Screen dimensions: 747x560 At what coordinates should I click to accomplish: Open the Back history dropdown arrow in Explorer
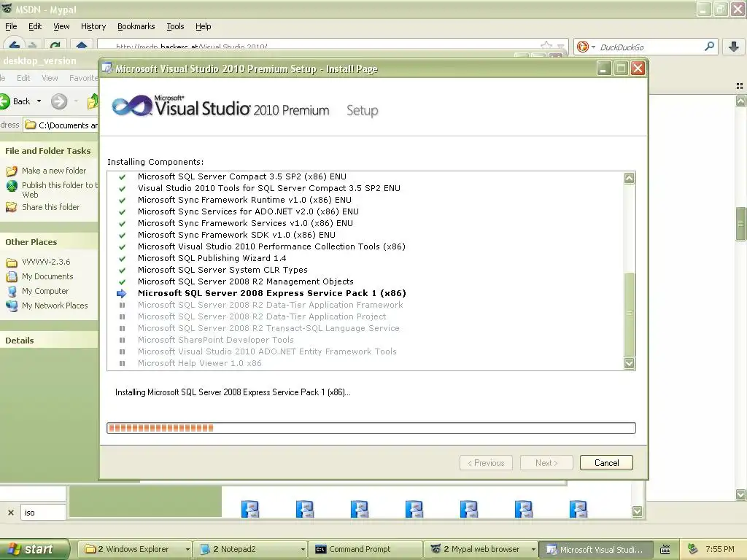pos(39,101)
